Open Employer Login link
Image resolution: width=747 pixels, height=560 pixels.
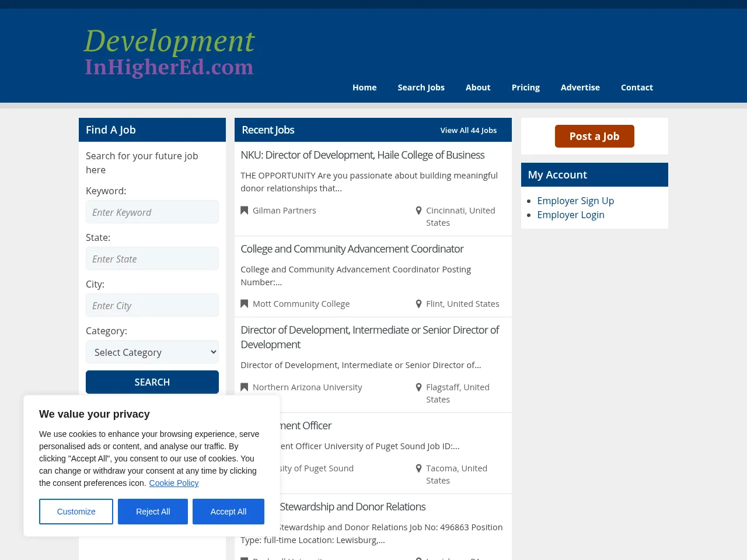click(x=571, y=215)
